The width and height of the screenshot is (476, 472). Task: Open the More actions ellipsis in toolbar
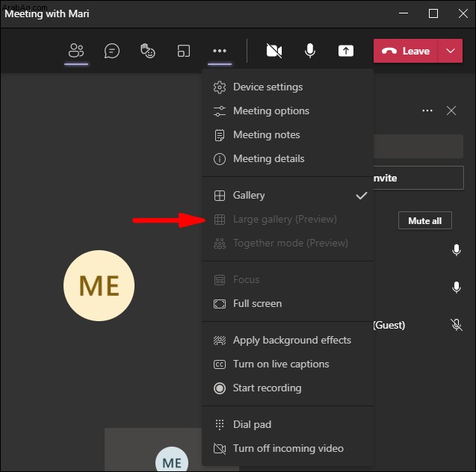point(220,51)
